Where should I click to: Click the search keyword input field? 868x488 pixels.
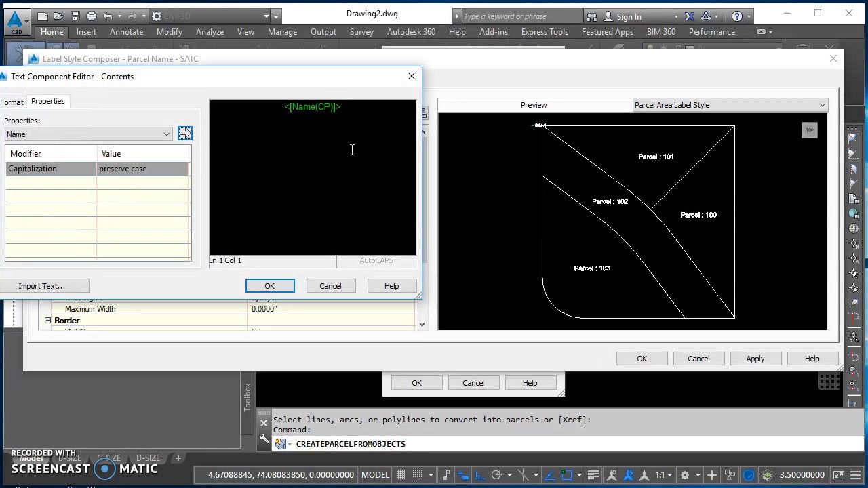[521, 16]
